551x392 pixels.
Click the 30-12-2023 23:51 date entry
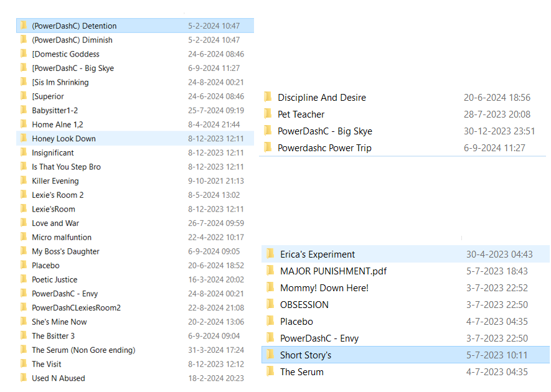499,131
